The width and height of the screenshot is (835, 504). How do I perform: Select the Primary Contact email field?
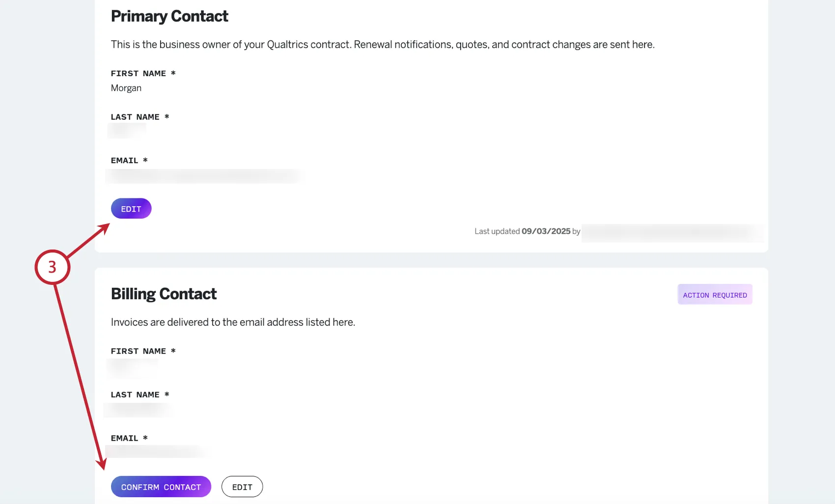tap(204, 175)
